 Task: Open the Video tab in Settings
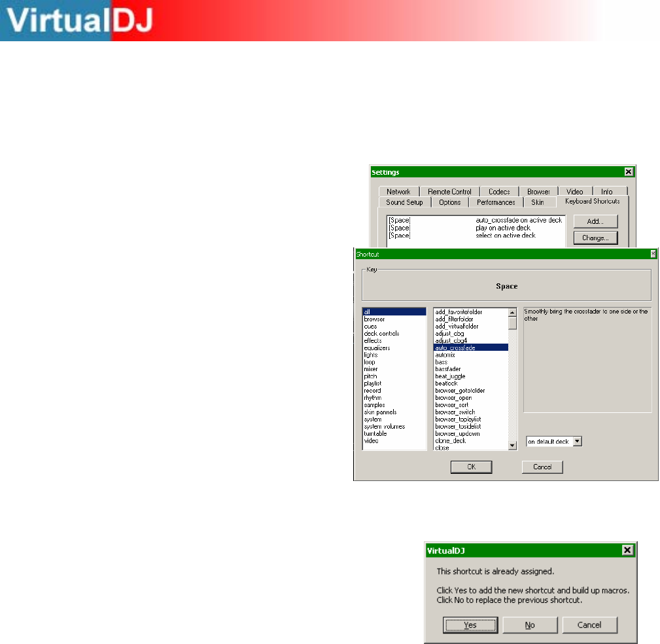[x=574, y=192]
